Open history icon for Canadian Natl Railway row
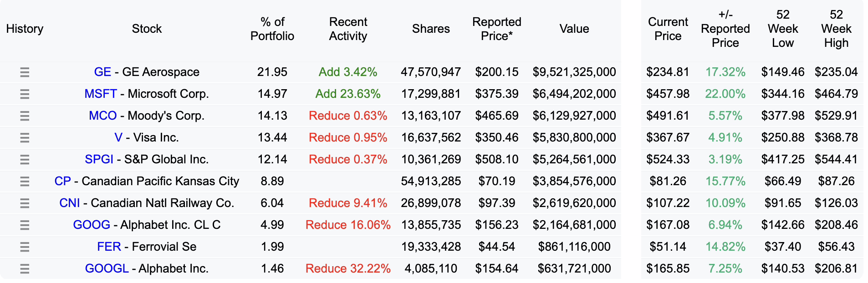868x283 pixels. [25, 203]
